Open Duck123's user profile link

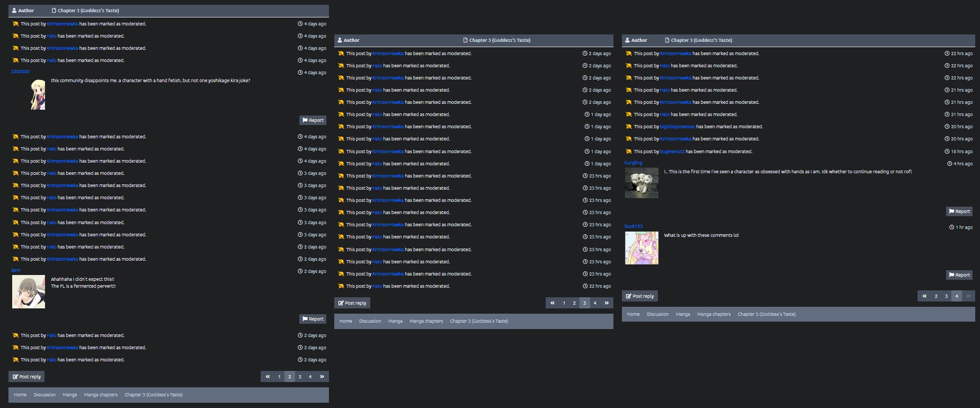tap(633, 226)
